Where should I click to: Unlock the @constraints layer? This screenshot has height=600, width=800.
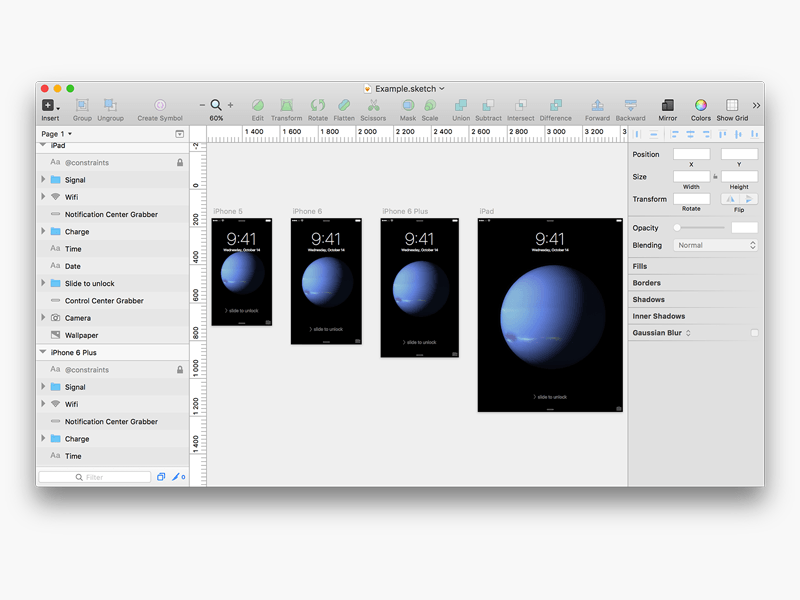point(181,162)
